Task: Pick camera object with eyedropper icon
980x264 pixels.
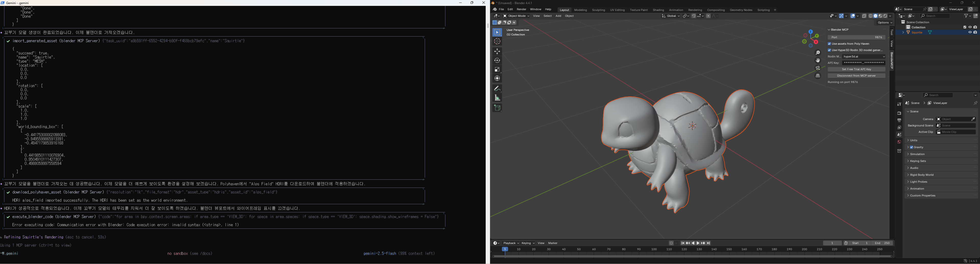Action: pos(973,119)
